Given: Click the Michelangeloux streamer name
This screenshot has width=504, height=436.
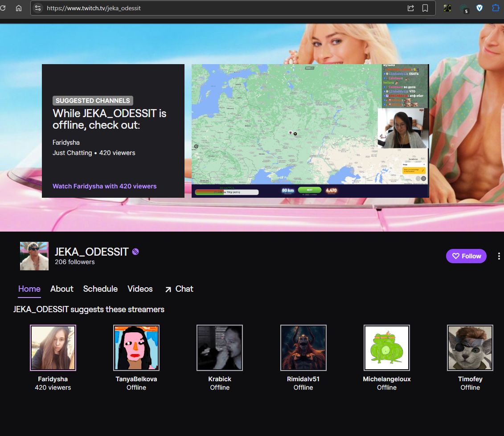Looking at the screenshot, I should pos(387,379).
